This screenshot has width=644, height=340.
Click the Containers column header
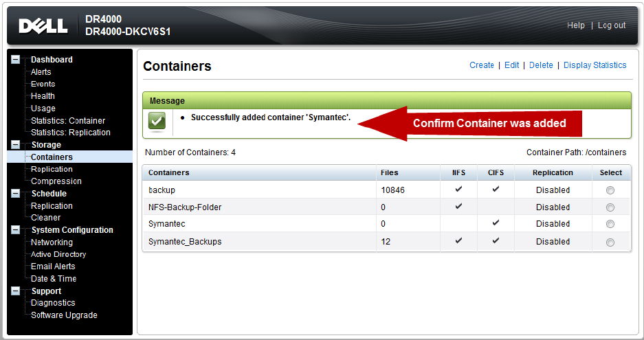169,172
